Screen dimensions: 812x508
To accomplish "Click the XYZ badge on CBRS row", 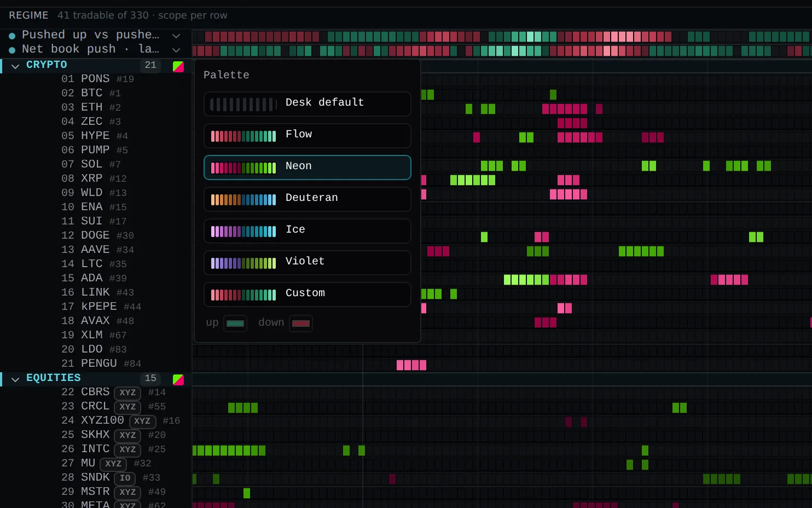I will [x=127, y=392].
